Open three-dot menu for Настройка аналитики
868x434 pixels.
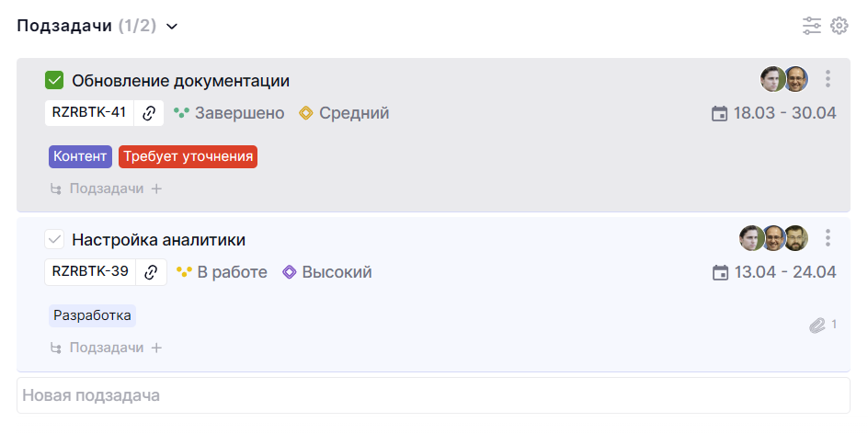pos(828,238)
